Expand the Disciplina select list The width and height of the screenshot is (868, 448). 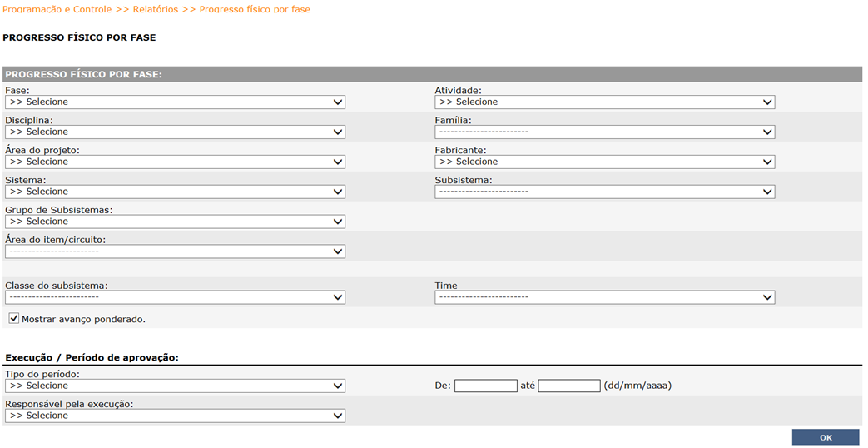[175, 132]
